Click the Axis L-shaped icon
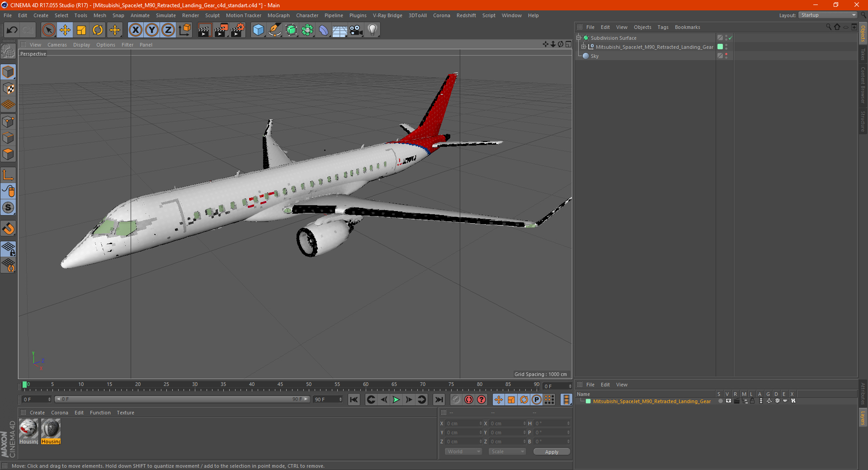 (x=8, y=175)
